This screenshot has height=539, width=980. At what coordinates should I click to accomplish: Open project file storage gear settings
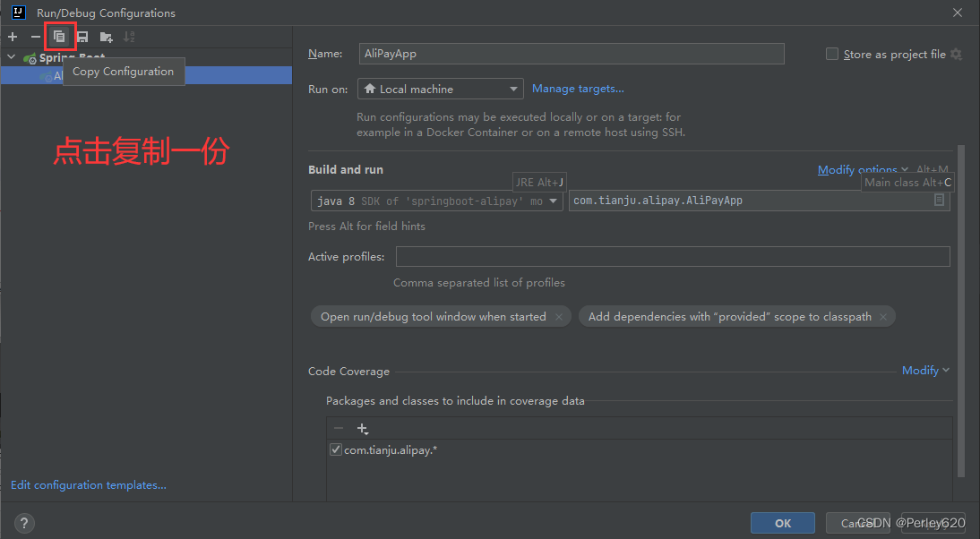tap(956, 55)
